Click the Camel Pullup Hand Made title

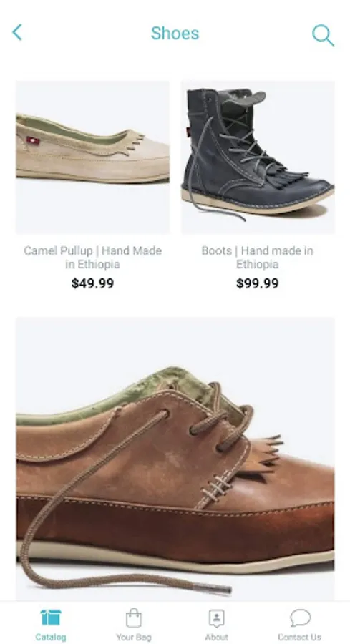[x=92, y=257]
